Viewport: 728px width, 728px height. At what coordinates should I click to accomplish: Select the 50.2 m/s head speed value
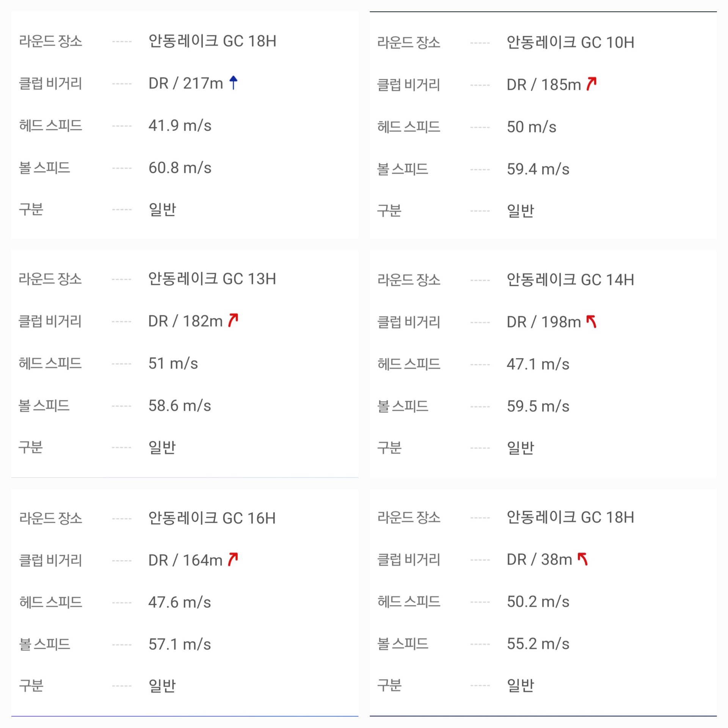coord(538,602)
